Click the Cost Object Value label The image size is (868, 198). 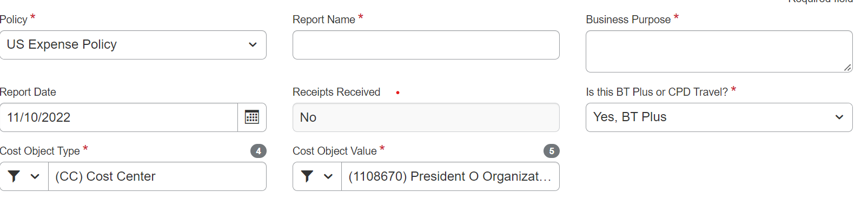(335, 151)
